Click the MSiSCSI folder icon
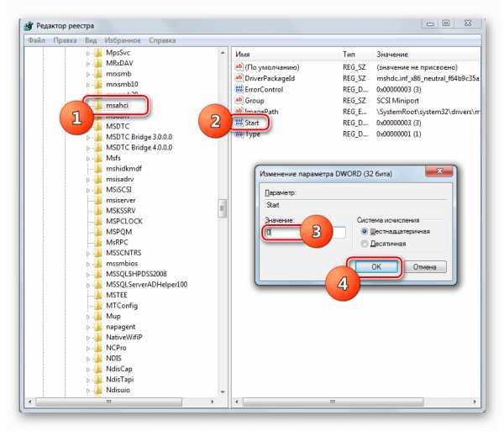This screenshot has width=504, height=431. coord(98,190)
